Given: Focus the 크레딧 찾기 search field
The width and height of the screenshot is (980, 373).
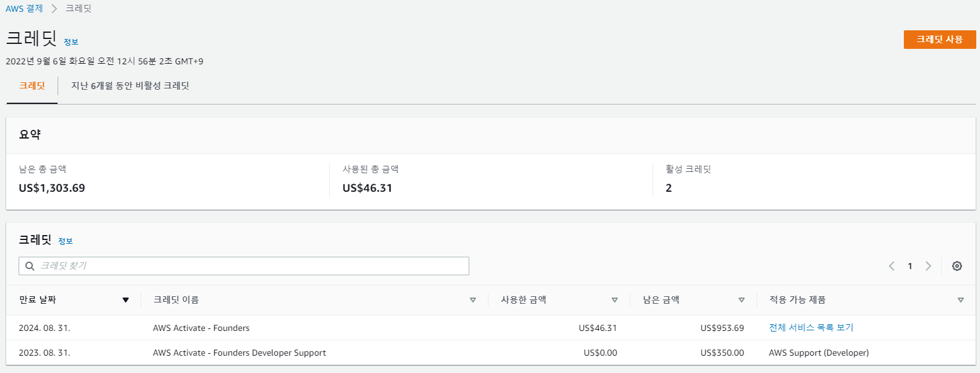Looking at the screenshot, I should pyautogui.click(x=244, y=266).
